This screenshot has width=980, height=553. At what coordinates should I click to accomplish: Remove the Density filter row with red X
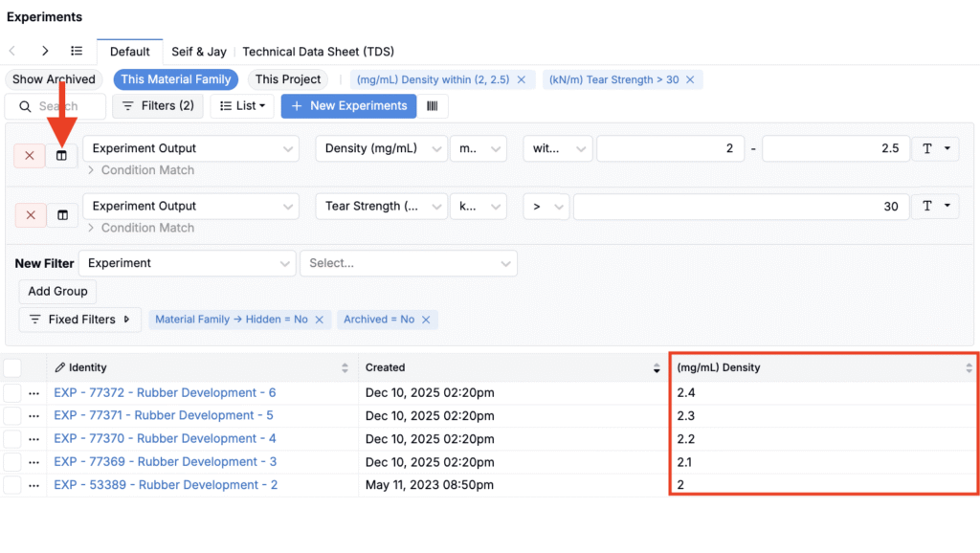point(30,156)
